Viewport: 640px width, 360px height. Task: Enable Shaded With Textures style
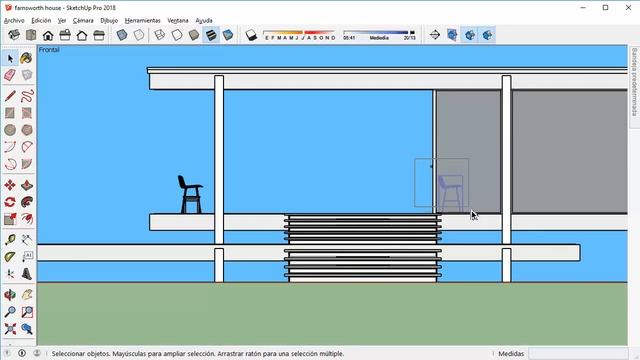coord(211,35)
